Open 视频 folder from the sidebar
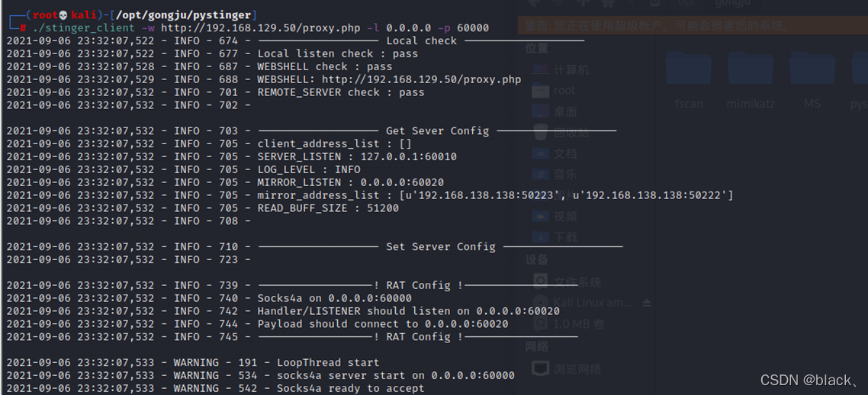868x395 pixels. (x=554, y=216)
